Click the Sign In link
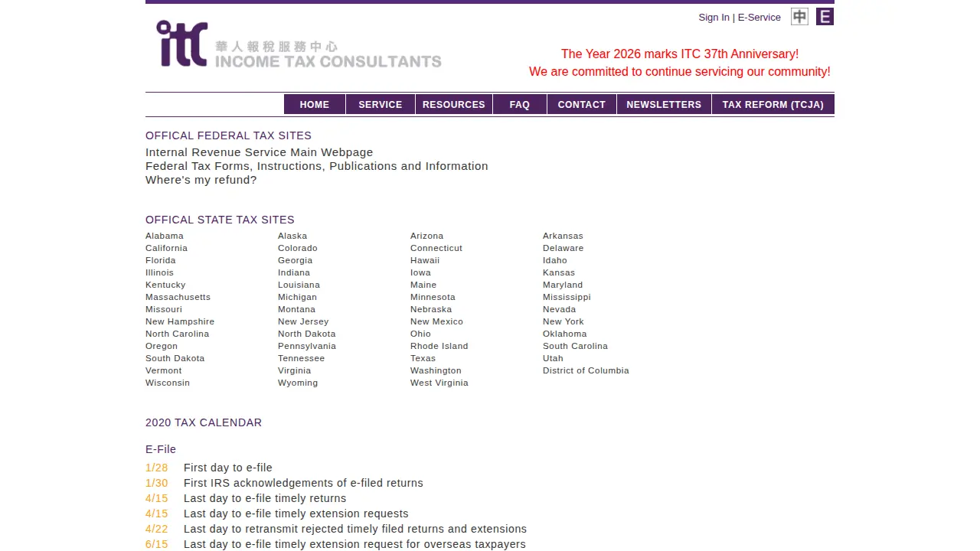 714,17
